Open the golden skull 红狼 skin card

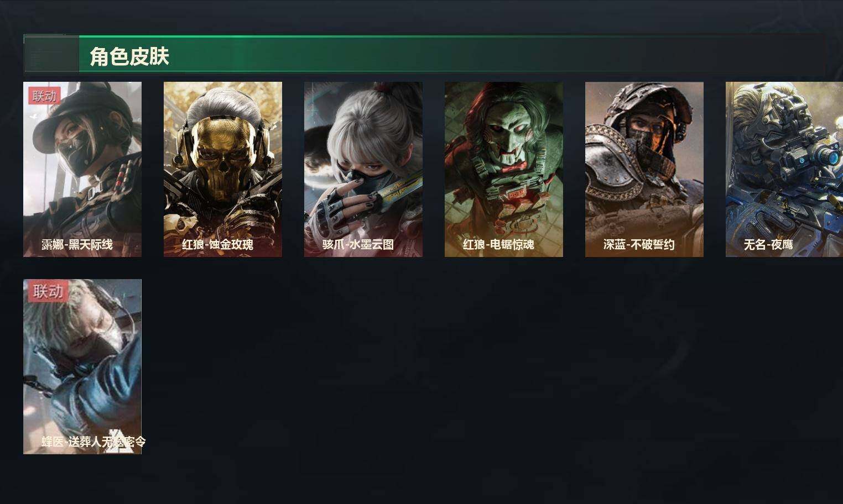click(223, 169)
